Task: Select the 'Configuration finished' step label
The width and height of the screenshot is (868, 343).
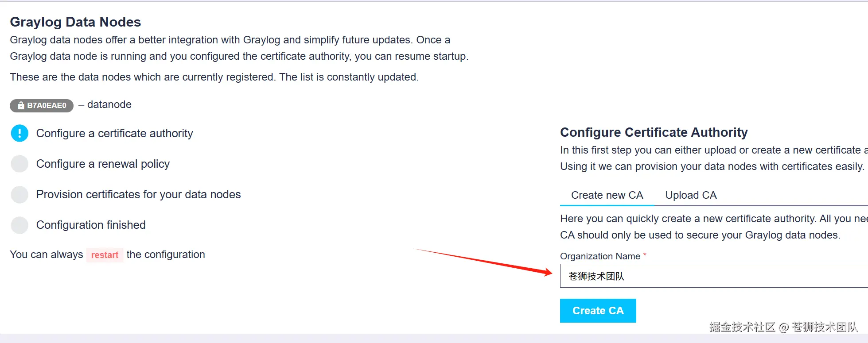Action: pyautogui.click(x=91, y=225)
